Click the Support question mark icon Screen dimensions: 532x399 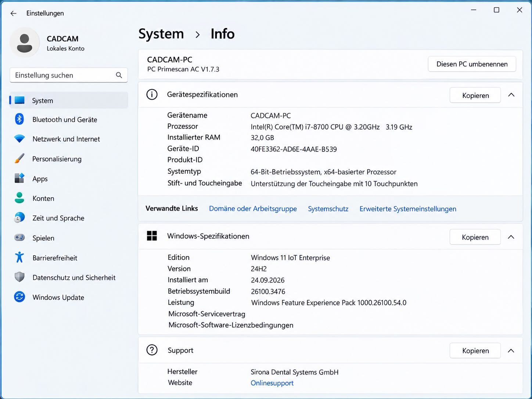pyautogui.click(x=152, y=350)
